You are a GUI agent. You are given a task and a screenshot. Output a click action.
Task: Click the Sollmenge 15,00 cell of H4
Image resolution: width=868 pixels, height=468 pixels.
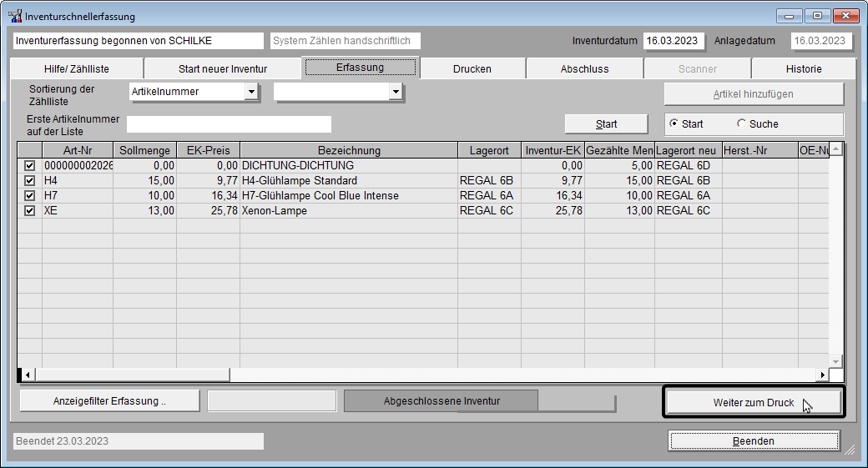144,180
